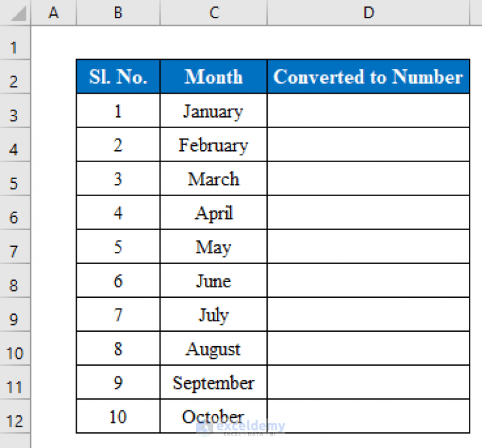Select row 5 header

15,178
